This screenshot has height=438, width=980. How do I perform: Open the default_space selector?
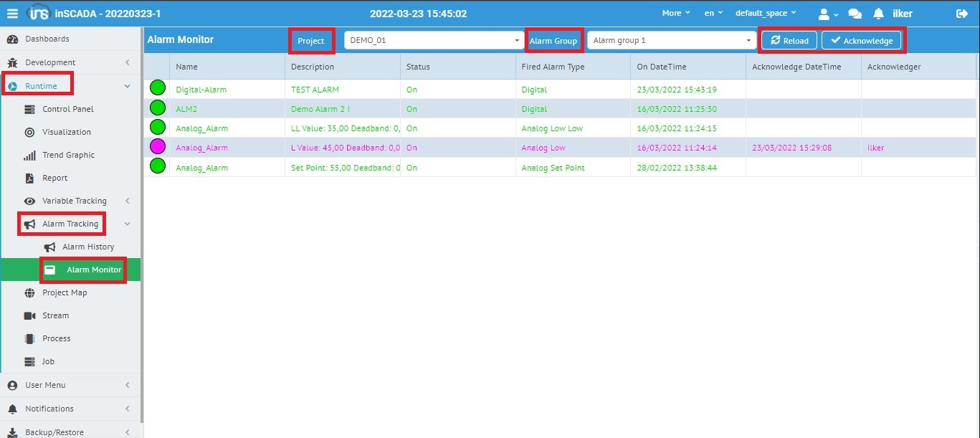(x=765, y=14)
